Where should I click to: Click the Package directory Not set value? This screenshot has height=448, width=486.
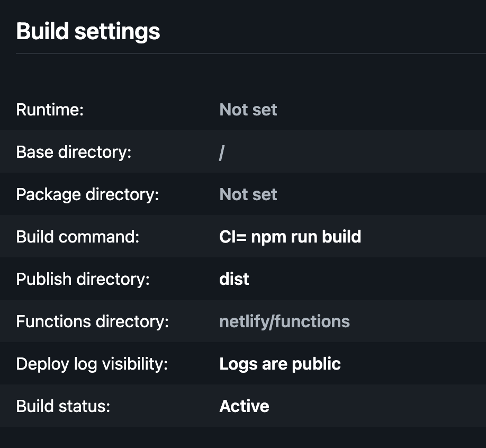click(x=248, y=194)
